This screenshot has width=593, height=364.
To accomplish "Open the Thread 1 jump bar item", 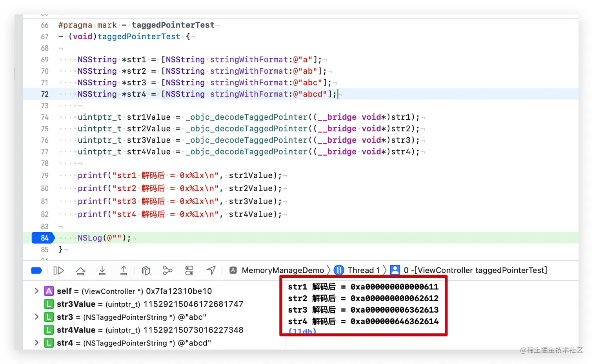I will point(363,270).
